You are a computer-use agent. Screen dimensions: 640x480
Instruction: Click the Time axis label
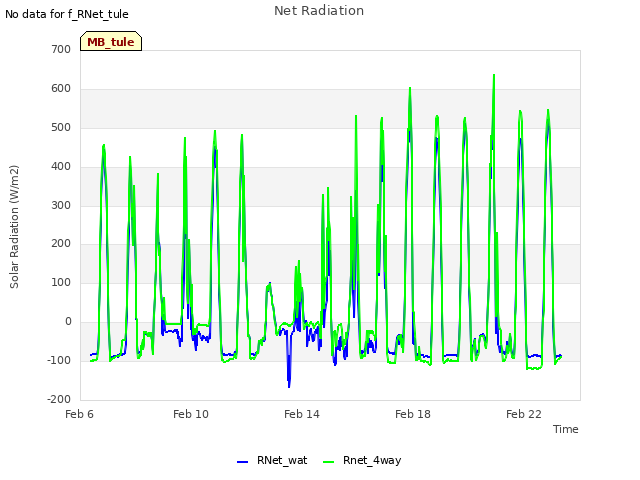click(x=566, y=429)
